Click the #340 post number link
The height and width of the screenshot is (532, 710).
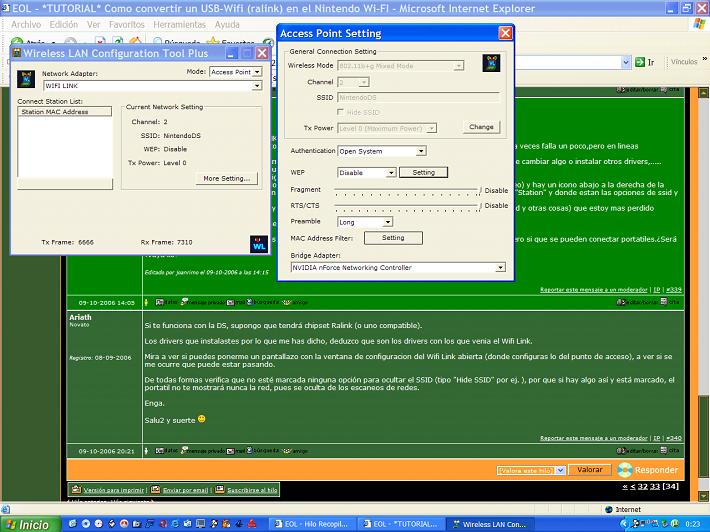pyautogui.click(x=674, y=438)
